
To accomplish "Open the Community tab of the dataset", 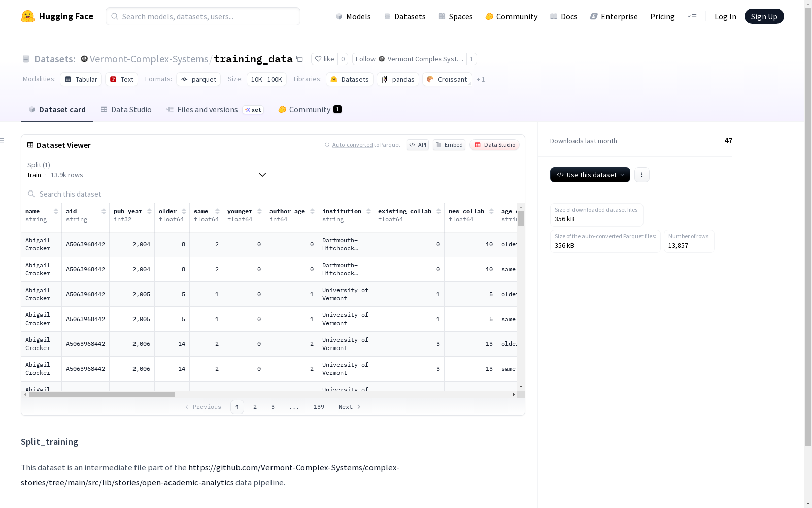I will [310, 110].
